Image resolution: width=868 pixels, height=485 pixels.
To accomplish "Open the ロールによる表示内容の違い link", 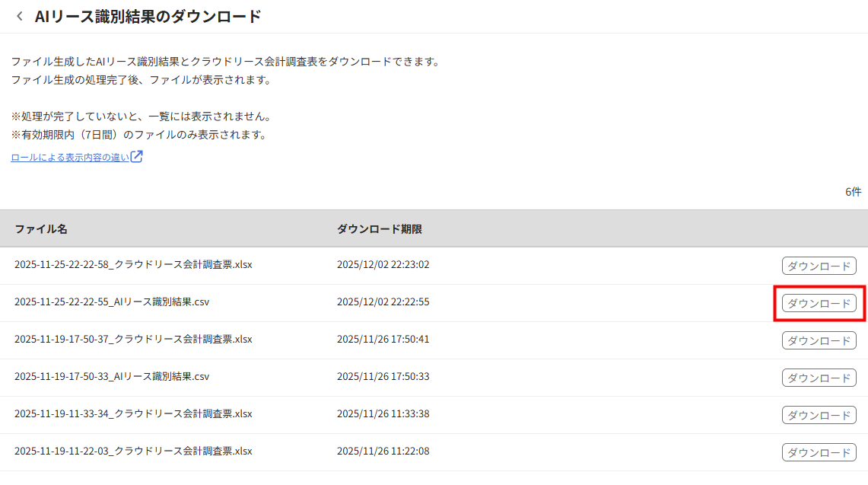I will [70, 158].
